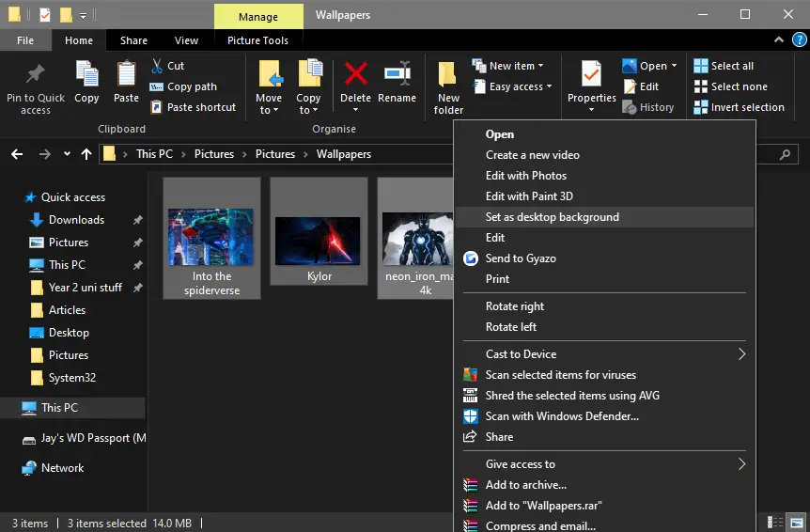Open System32 in the sidebar
Viewport: 810px width, 532px height.
point(63,378)
